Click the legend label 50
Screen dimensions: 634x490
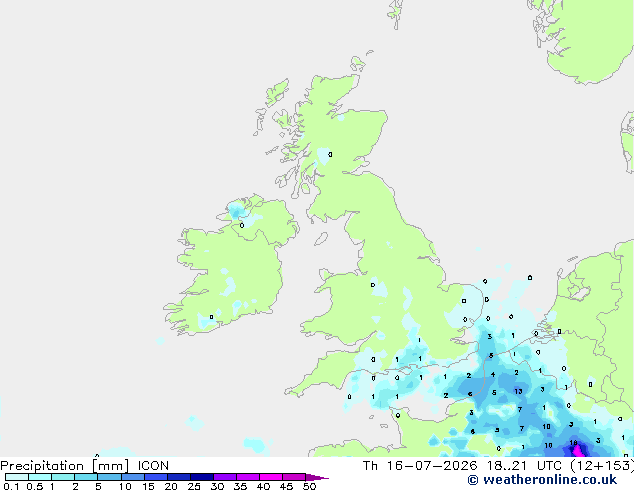(x=309, y=486)
